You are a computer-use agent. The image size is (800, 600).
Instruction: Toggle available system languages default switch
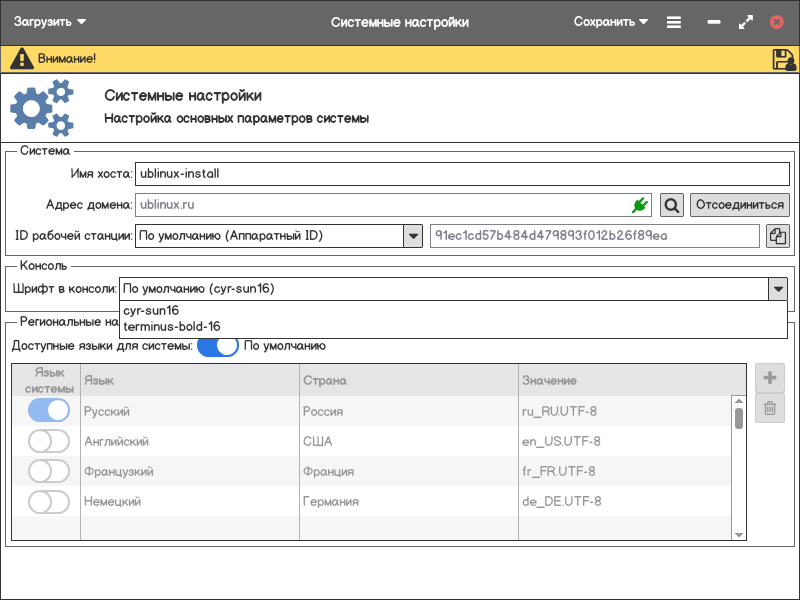(217, 346)
